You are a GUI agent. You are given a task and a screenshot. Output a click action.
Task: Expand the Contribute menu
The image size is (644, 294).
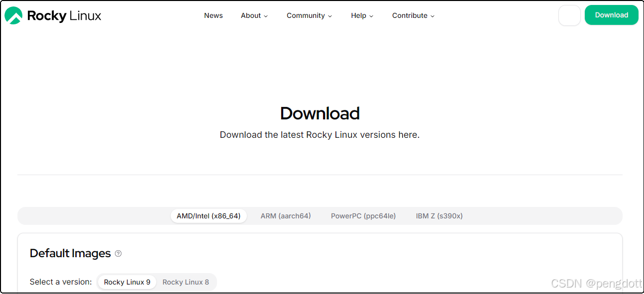pos(413,15)
